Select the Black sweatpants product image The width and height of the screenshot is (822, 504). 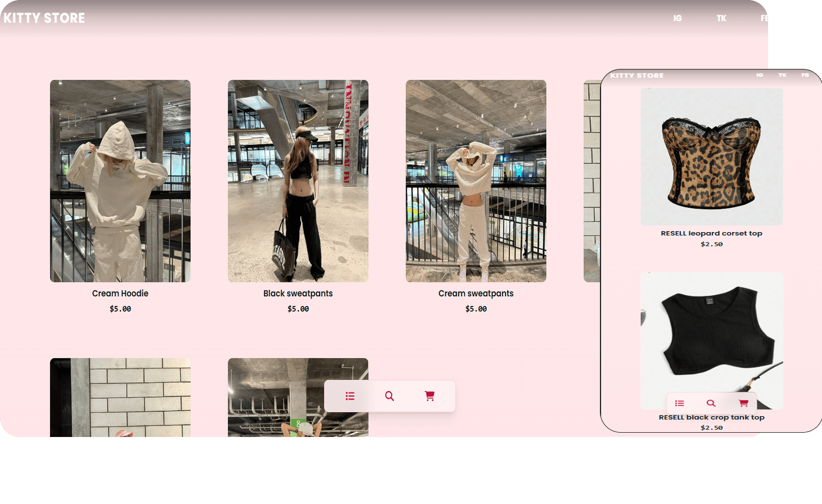click(298, 181)
